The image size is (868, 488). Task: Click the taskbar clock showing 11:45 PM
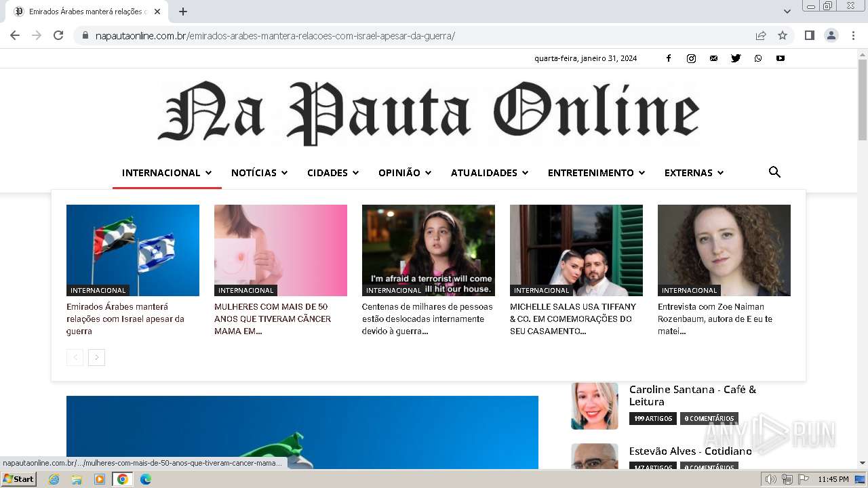833,479
